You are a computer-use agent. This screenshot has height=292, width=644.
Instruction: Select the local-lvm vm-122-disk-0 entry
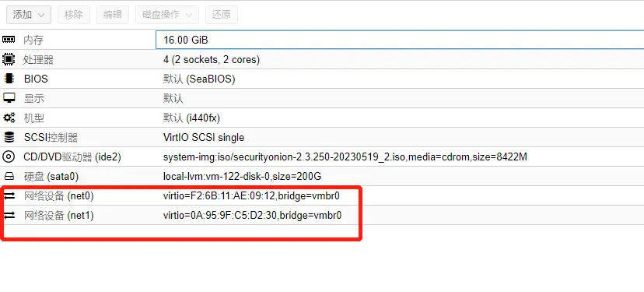[x=243, y=177]
